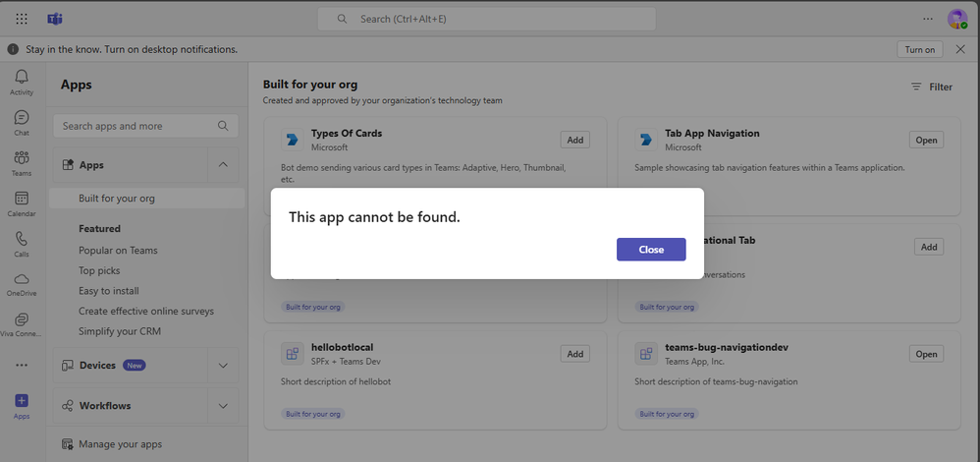The height and width of the screenshot is (462, 980).
Task: Collapse the Apps section chevron
Action: [x=223, y=165]
